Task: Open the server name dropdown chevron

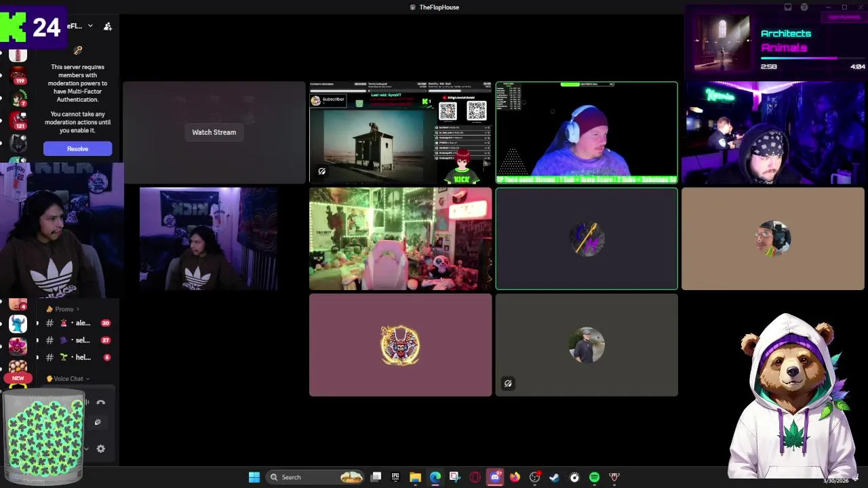Action: point(90,26)
